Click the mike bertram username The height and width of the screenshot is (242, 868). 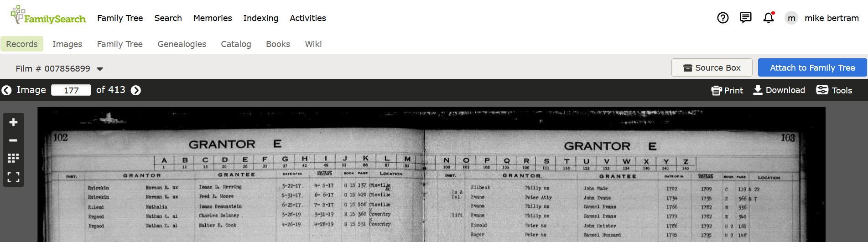coord(832,18)
